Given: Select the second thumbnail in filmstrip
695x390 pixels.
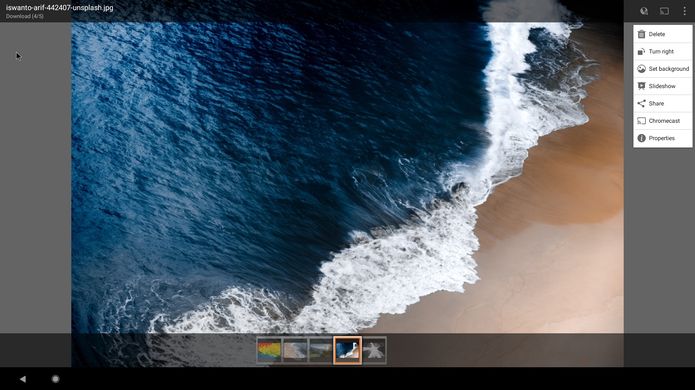Looking at the screenshot, I should coord(295,350).
